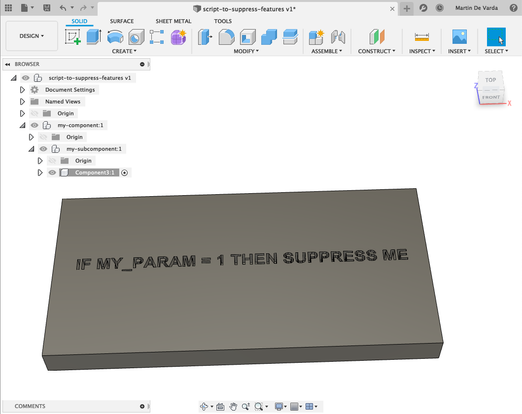522x414 pixels.
Task: Click the Shell tool icon
Action: tap(248, 37)
